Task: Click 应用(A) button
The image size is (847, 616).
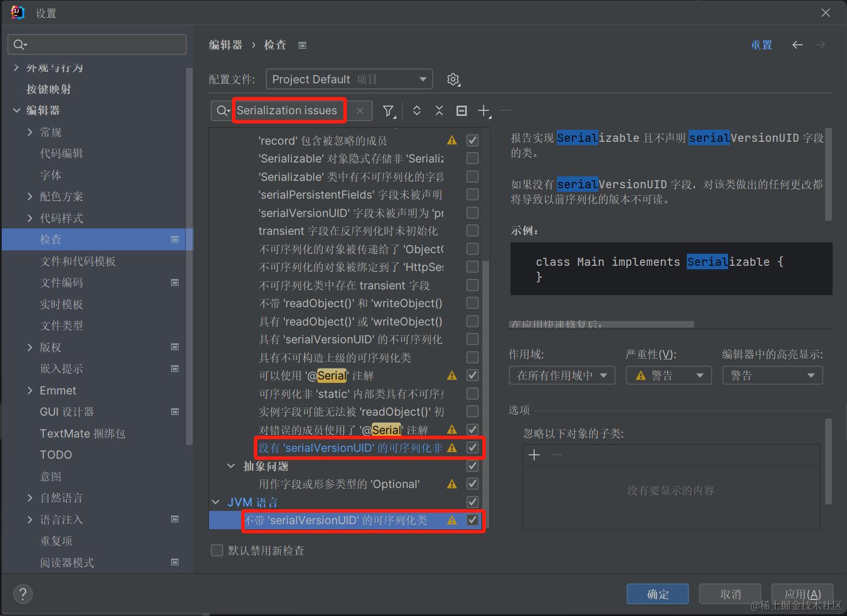Action: pyautogui.click(x=802, y=594)
